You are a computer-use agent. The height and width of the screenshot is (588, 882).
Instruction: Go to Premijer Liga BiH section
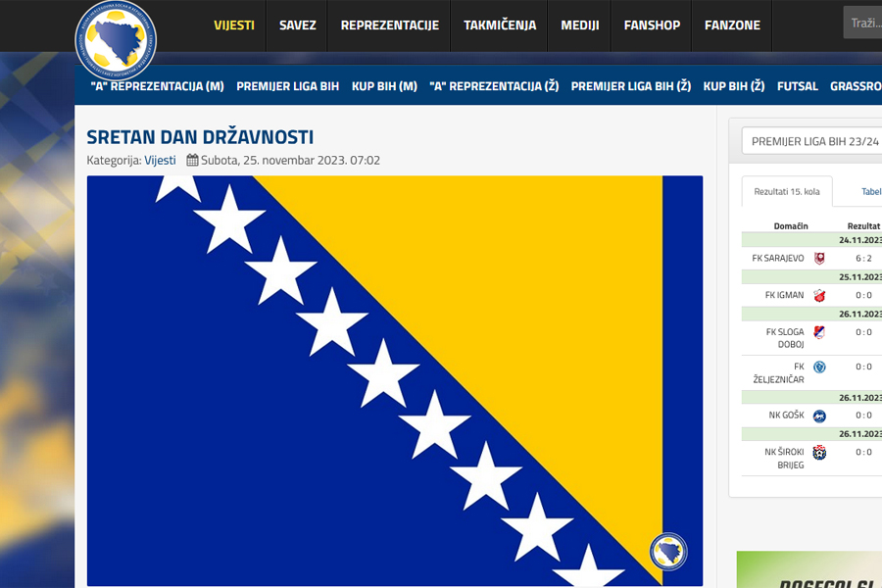[x=287, y=86]
